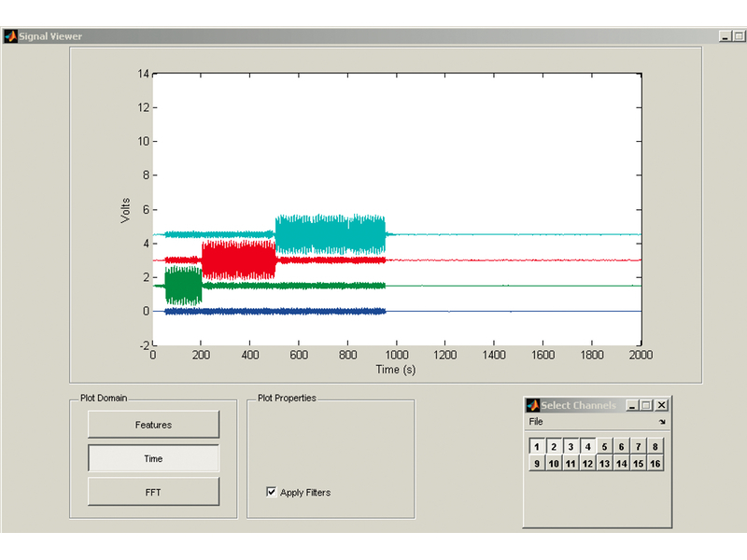The height and width of the screenshot is (560, 747).
Task: Enable channel 5
Action: (x=604, y=447)
